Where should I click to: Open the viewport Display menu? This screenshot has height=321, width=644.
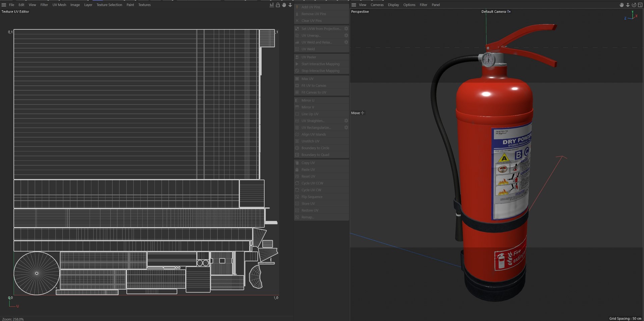393,5
